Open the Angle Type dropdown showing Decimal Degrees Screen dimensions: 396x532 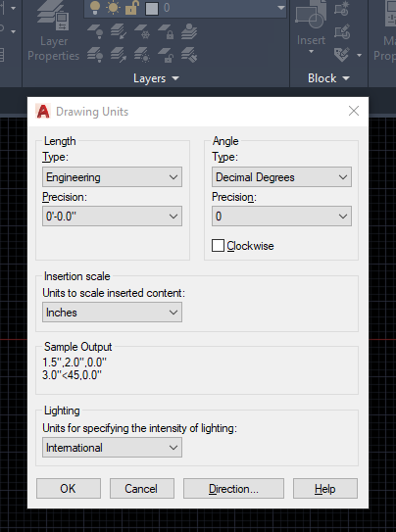[281, 176]
